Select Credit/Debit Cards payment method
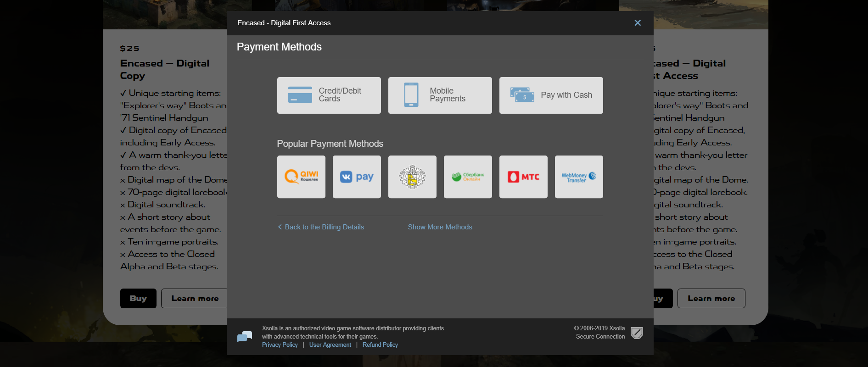 click(x=329, y=95)
